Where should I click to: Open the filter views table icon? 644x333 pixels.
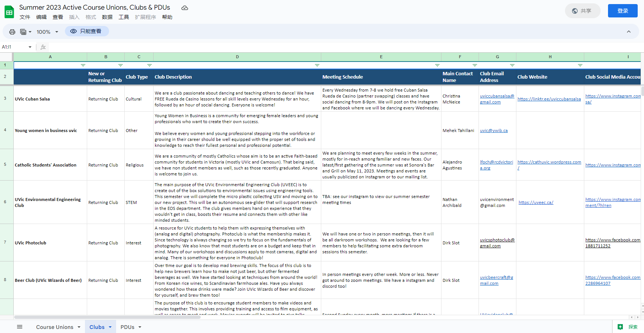coord(25,32)
